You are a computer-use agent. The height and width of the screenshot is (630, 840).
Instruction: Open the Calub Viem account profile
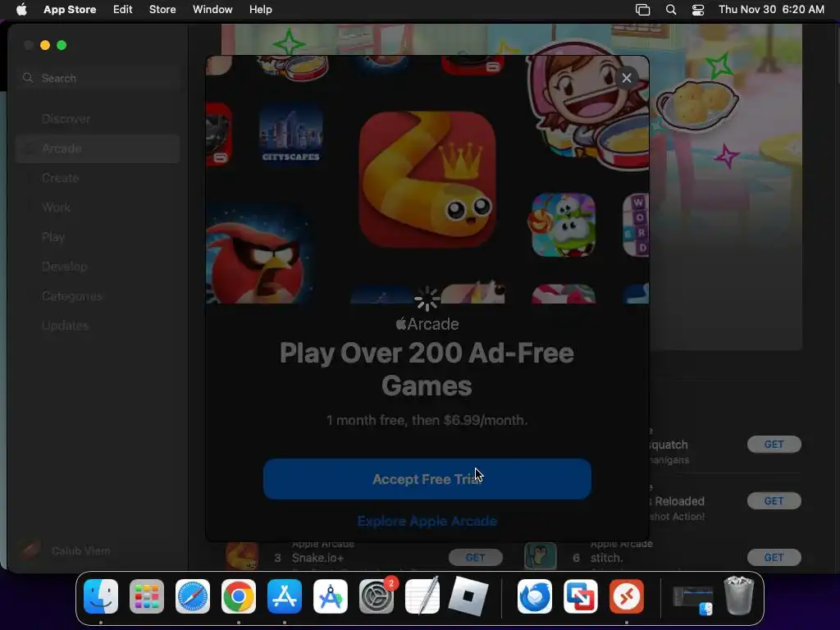(x=66, y=550)
